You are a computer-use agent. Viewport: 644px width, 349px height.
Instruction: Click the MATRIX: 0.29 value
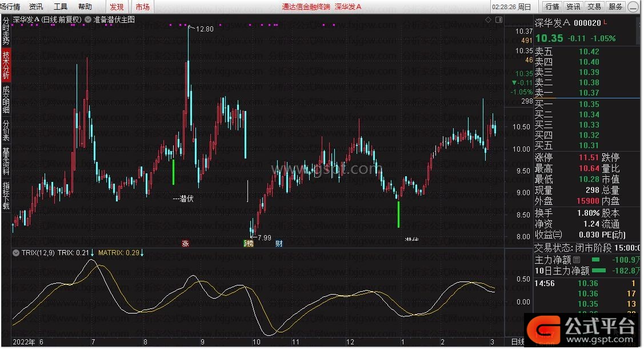[x=119, y=253]
